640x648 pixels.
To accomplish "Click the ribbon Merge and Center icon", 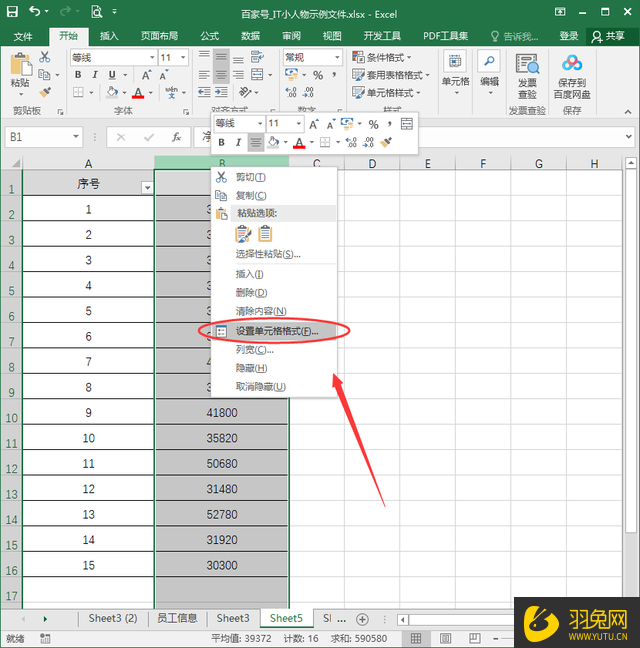I will 257,75.
